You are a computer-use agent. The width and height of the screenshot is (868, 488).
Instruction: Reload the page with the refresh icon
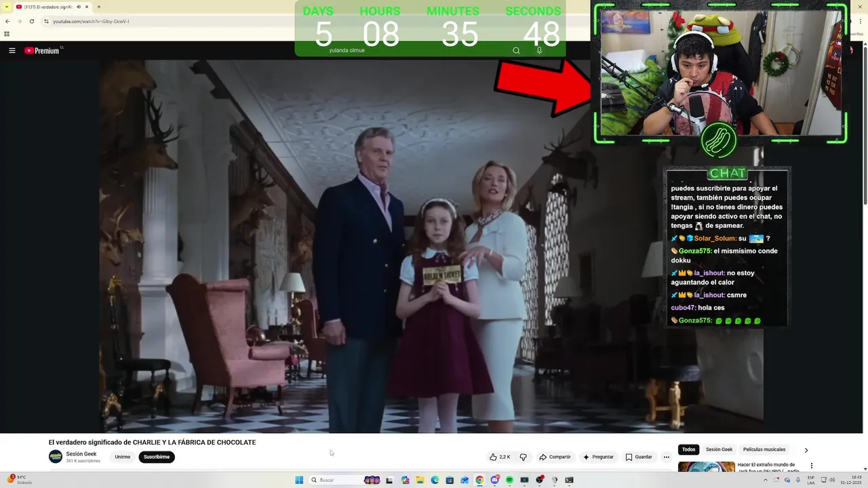coord(31,21)
